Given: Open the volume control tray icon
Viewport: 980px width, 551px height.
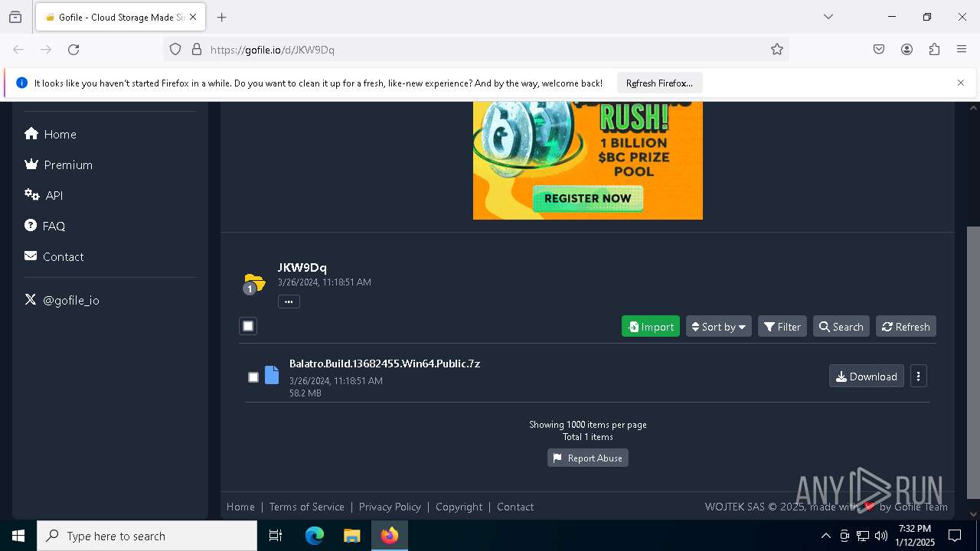Looking at the screenshot, I should click(x=881, y=536).
